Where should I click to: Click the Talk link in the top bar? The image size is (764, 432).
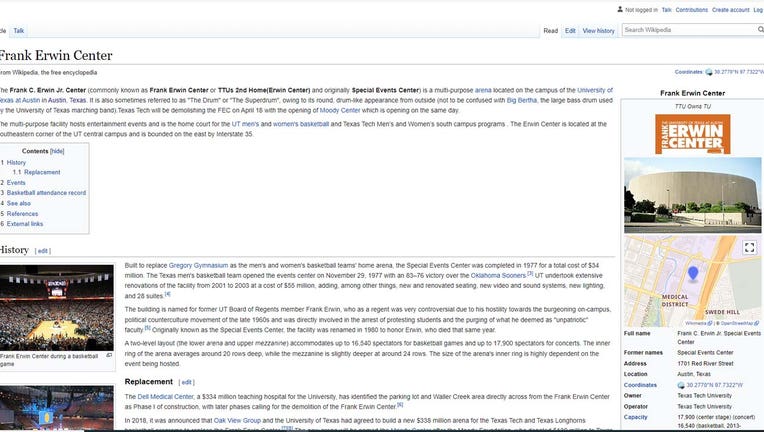click(667, 10)
